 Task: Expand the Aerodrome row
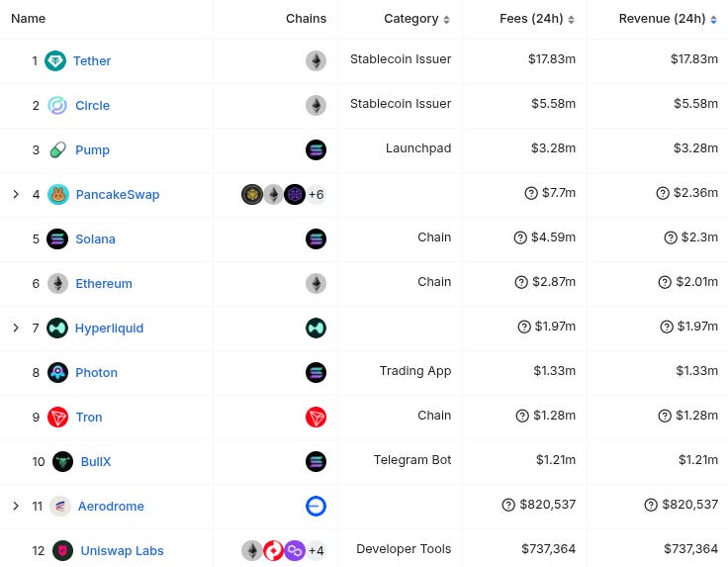[x=16, y=506]
